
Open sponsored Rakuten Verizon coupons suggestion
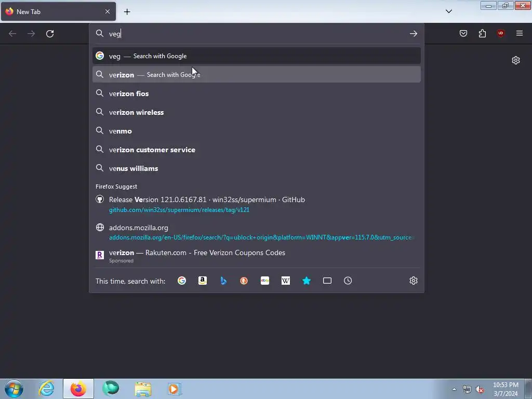point(257,256)
